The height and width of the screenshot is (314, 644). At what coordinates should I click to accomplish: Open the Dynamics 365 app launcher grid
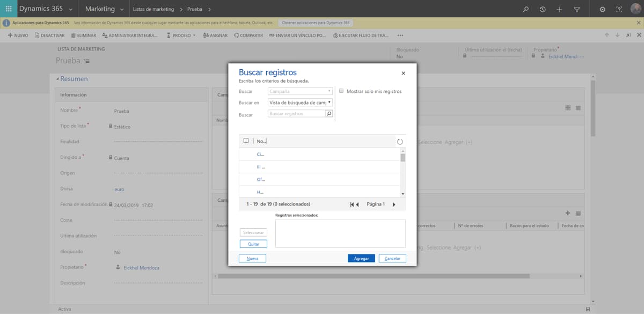[x=8, y=9]
